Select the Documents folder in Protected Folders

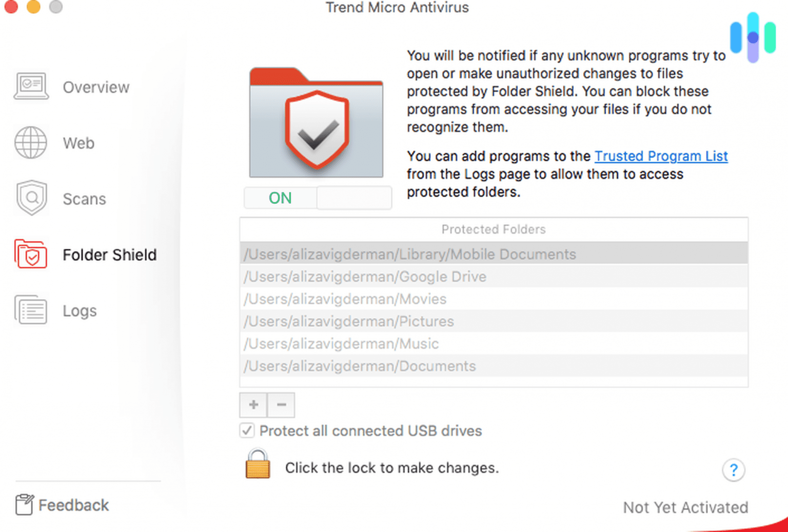359,366
